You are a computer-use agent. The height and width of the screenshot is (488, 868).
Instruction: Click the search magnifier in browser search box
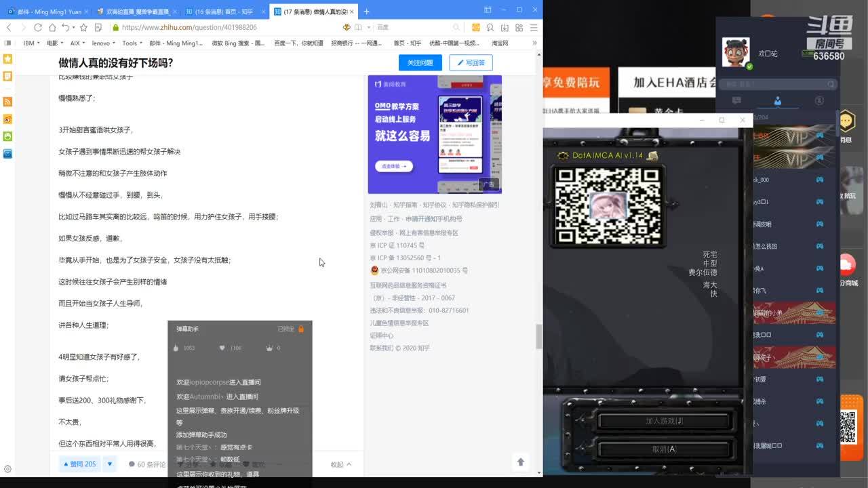point(456,28)
